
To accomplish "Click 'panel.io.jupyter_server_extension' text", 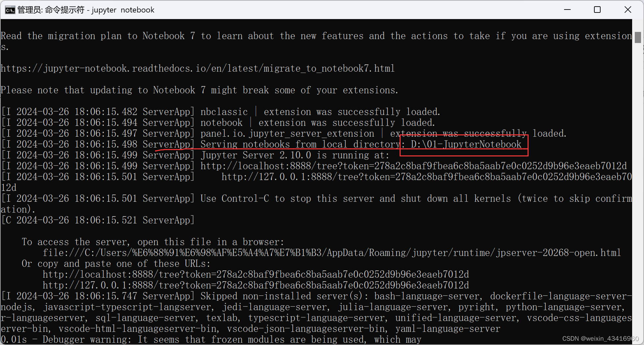I will click(287, 133).
